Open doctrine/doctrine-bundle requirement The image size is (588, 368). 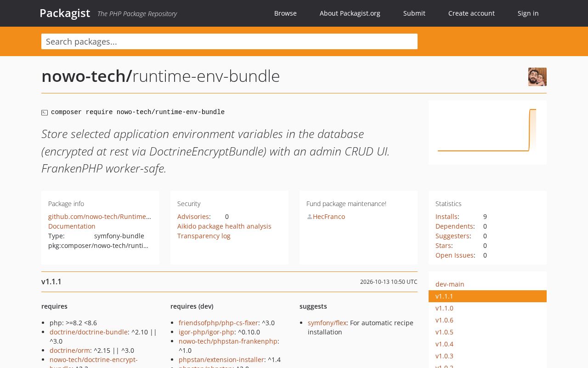89,332
